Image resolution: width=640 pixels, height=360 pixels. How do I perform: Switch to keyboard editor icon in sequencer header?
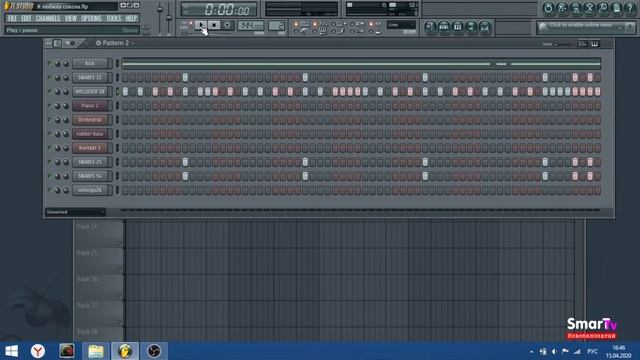[595, 44]
